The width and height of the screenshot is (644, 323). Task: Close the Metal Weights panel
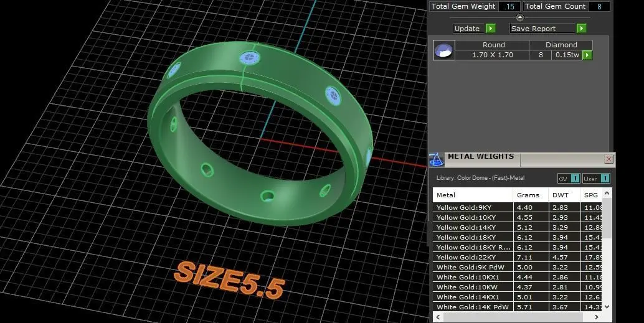[x=608, y=159]
